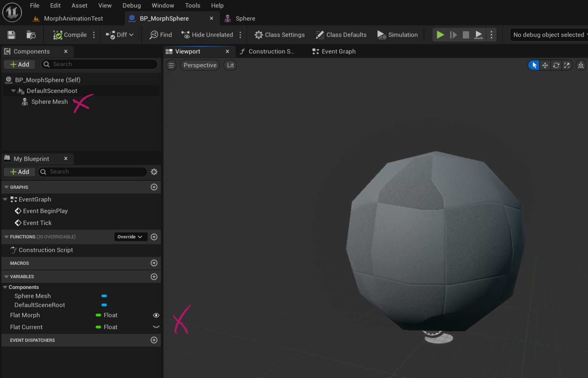Select the Move tool in the viewport
This screenshot has width=588, height=378.
click(545, 65)
